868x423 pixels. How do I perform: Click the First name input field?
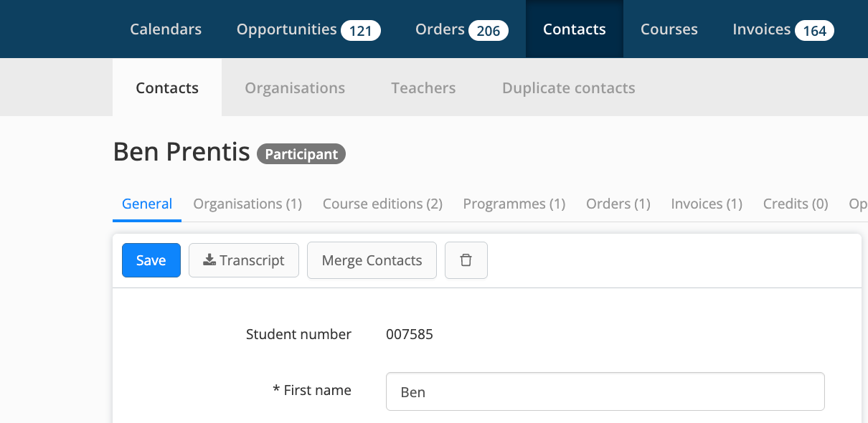coord(605,391)
